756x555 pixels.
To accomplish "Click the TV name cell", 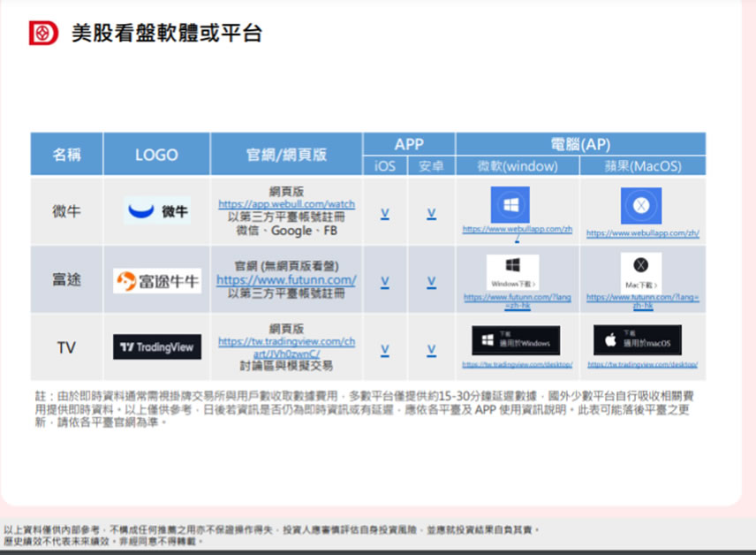I will (x=66, y=347).
